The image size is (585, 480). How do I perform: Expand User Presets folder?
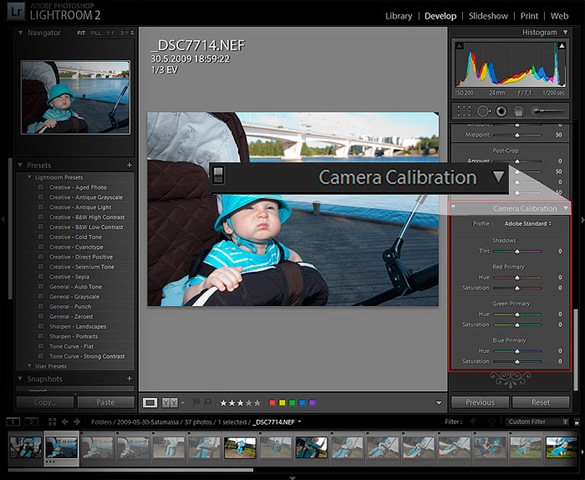29,366
